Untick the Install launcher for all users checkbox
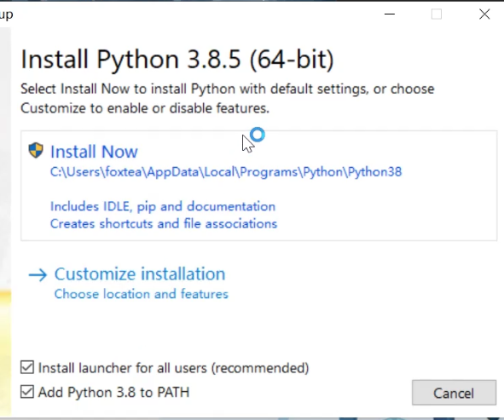Viewport: 504px width, 420px height. point(27,367)
